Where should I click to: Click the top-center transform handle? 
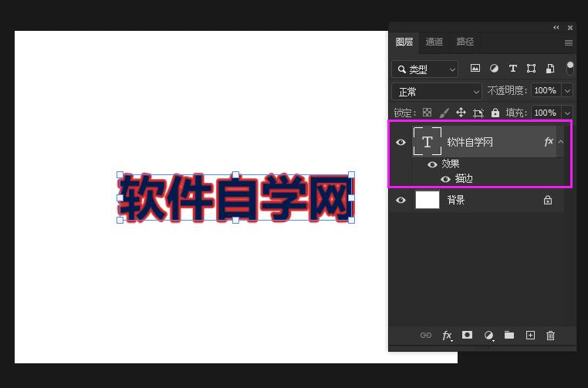point(235,174)
